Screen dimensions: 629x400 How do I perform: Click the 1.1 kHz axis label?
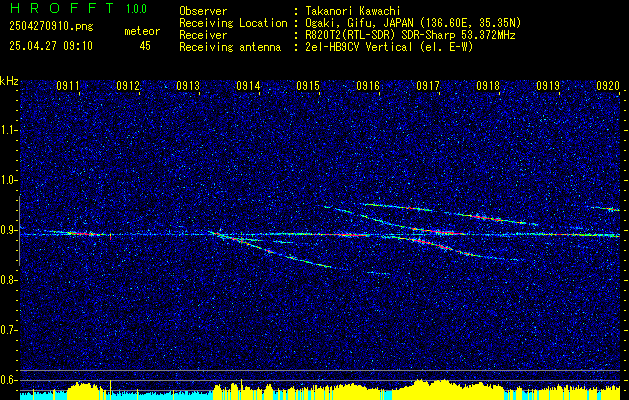click(8, 130)
